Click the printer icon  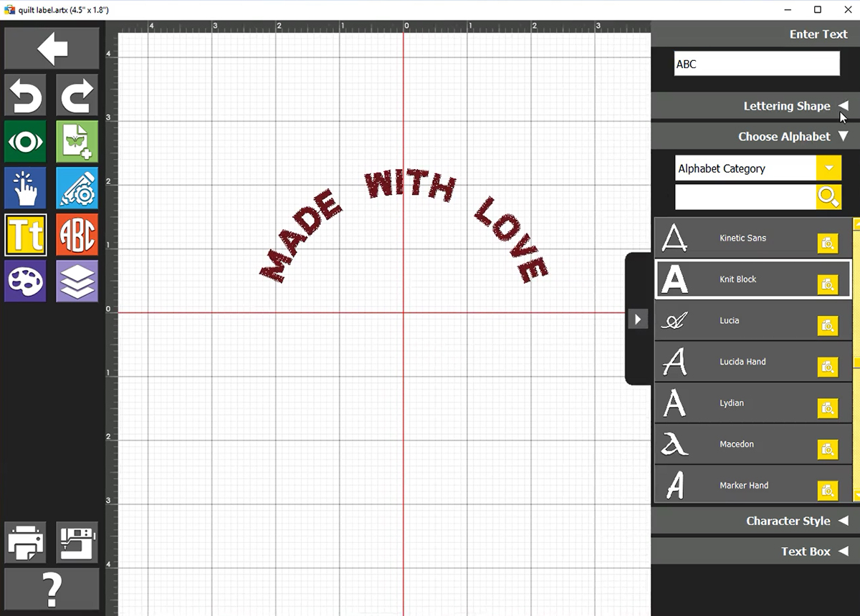(26, 542)
